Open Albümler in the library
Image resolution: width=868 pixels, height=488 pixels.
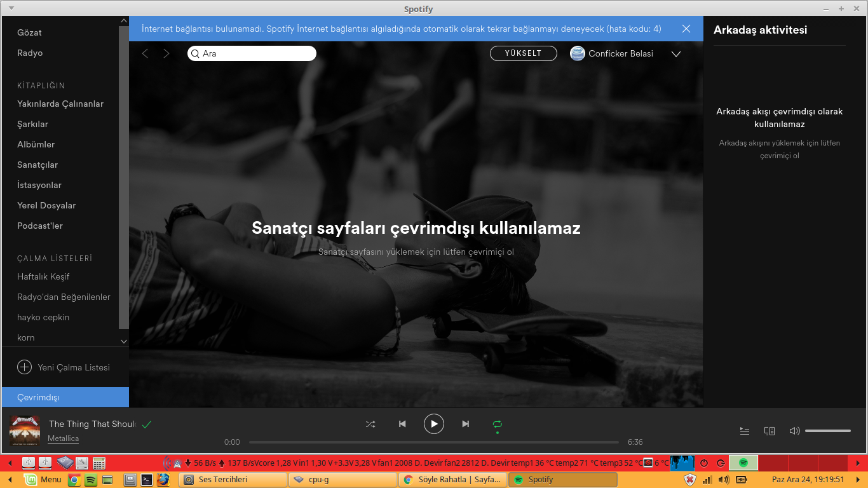pos(36,144)
